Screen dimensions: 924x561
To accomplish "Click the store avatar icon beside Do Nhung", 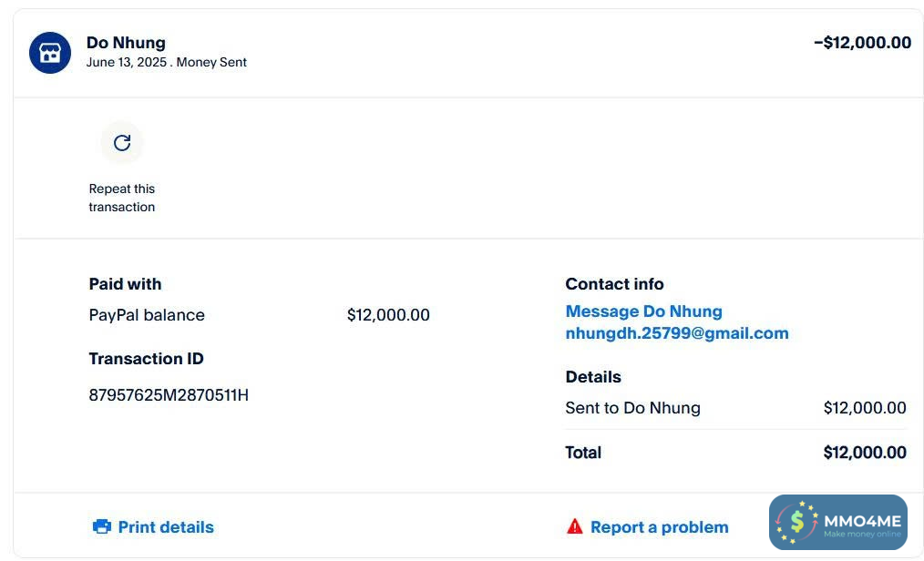I will (50, 53).
